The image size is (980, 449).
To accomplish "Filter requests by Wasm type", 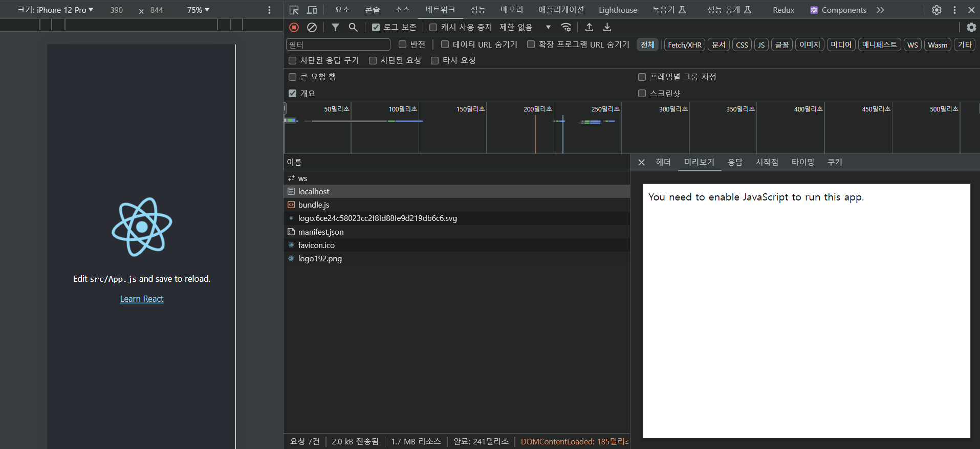I will point(938,44).
